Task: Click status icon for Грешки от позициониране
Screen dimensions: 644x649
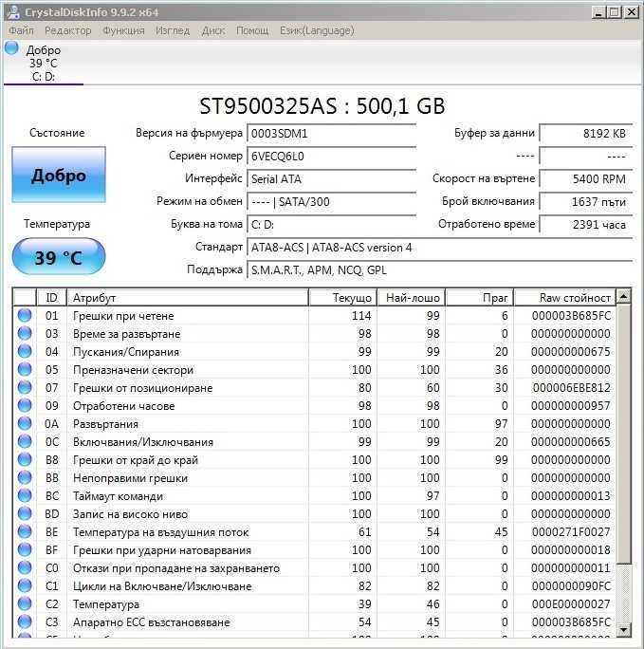Action: click(x=25, y=387)
